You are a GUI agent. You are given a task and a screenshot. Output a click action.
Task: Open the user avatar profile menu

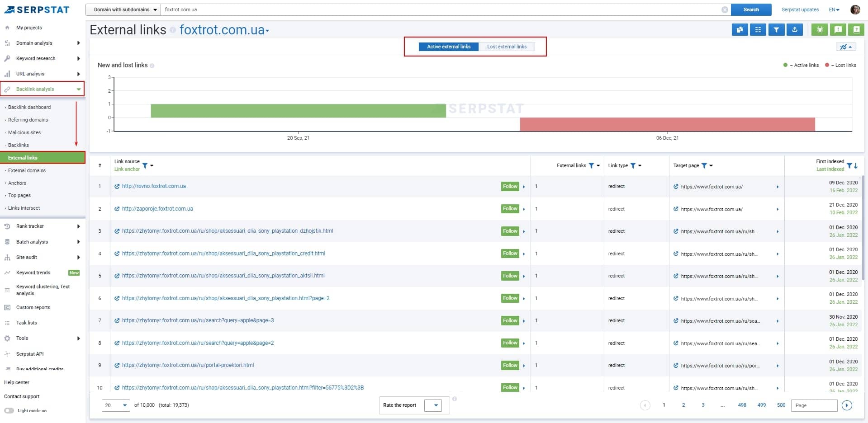coord(855,9)
